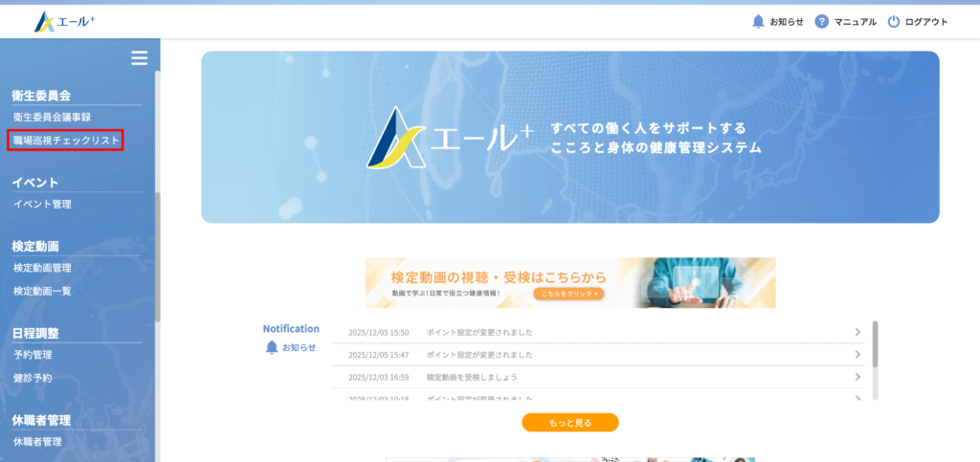
Task: Click the logout power icon
Action: [894, 22]
